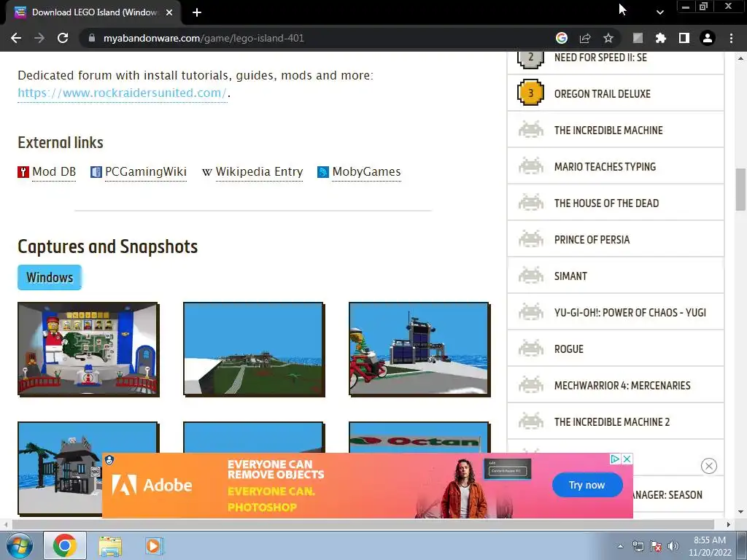Open the browser side panel

point(684,38)
